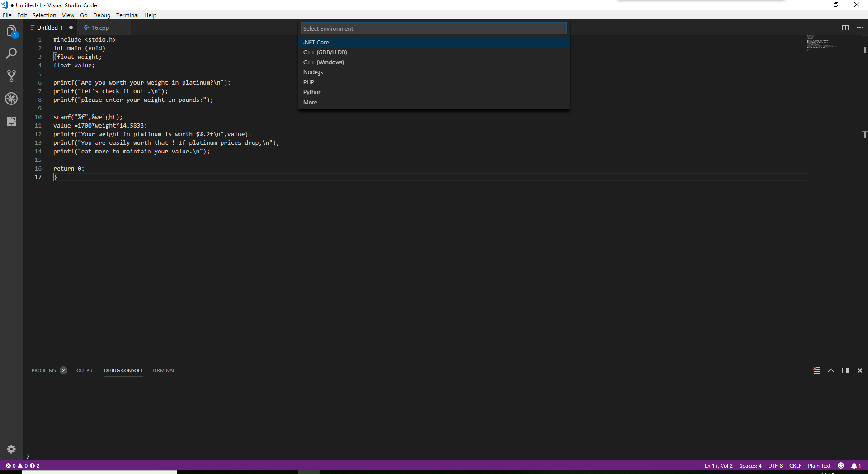Clear the debug console output
868x474 pixels.
(816, 370)
